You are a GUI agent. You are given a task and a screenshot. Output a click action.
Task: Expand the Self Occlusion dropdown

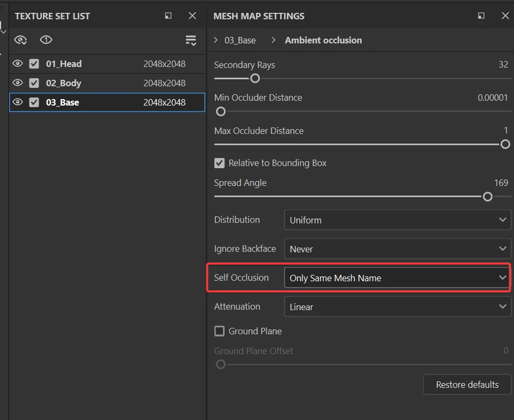click(397, 278)
